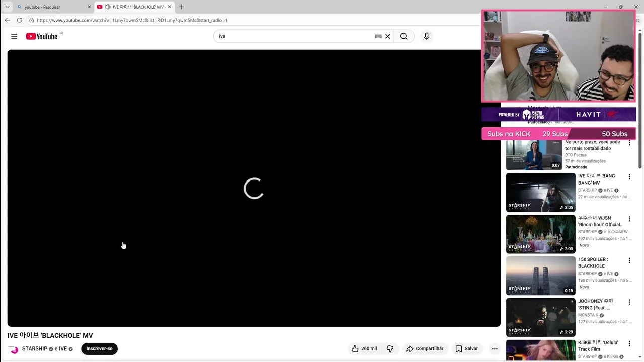View site information icon in address bar
The height and width of the screenshot is (362, 644).
click(x=31, y=20)
